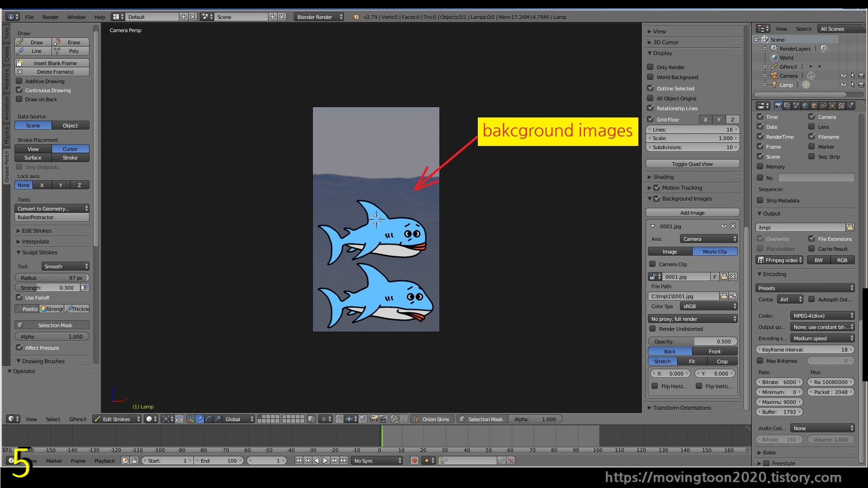
Task: Enable the 3D manipulator axes icon
Action: 190,419
